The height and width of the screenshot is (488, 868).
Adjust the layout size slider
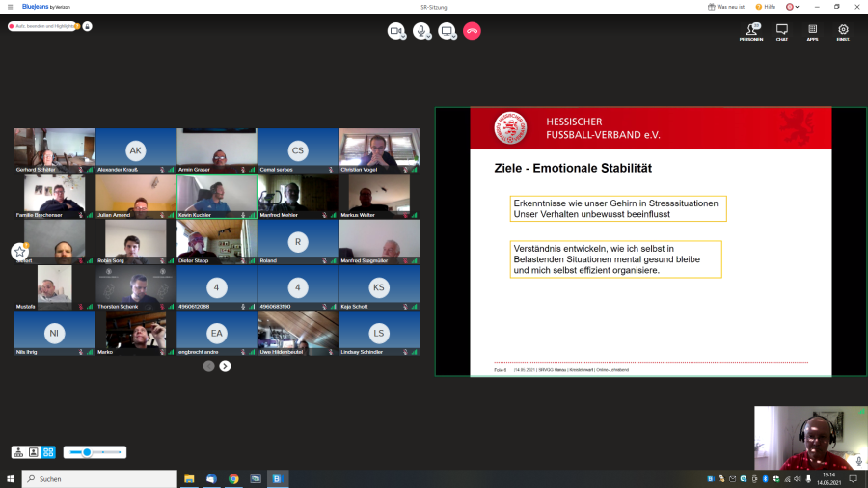[x=88, y=452]
